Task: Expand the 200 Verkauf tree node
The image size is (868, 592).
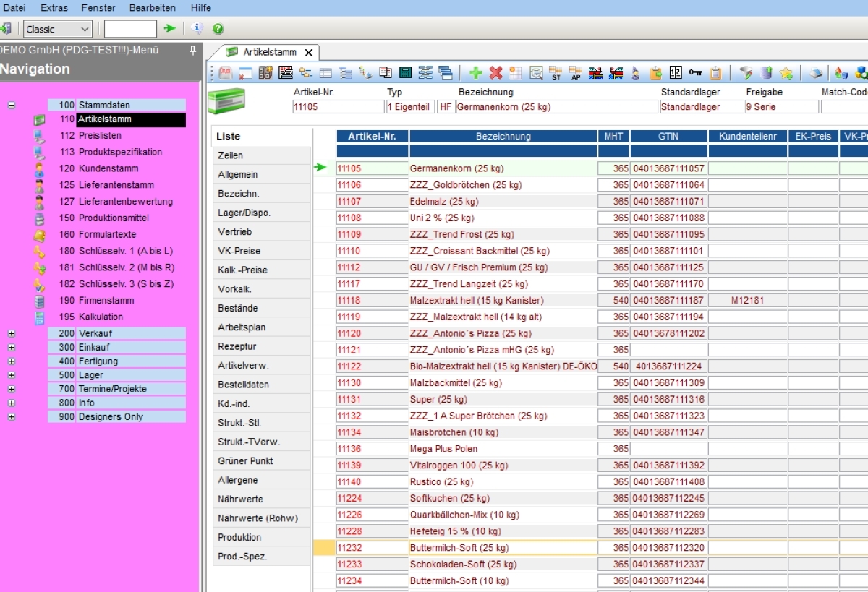Action: click(x=12, y=333)
